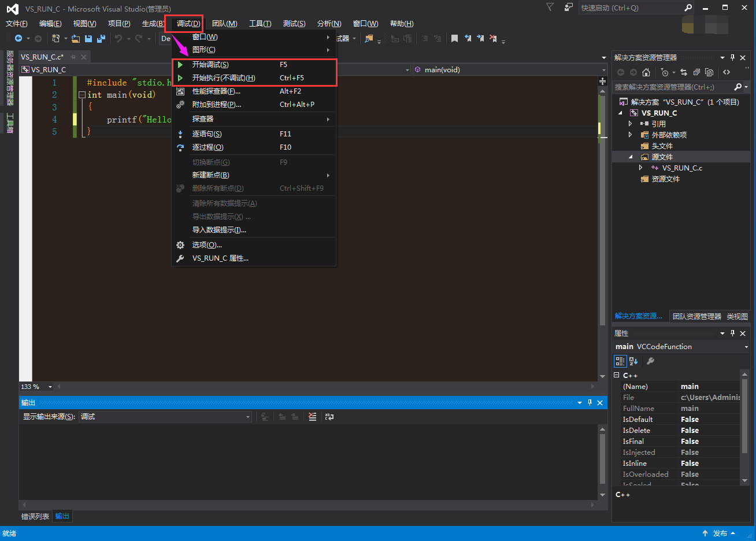This screenshot has width=756, height=541.
Task: Open the main(void) function dropdown
Action: click(x=603, y=70)
